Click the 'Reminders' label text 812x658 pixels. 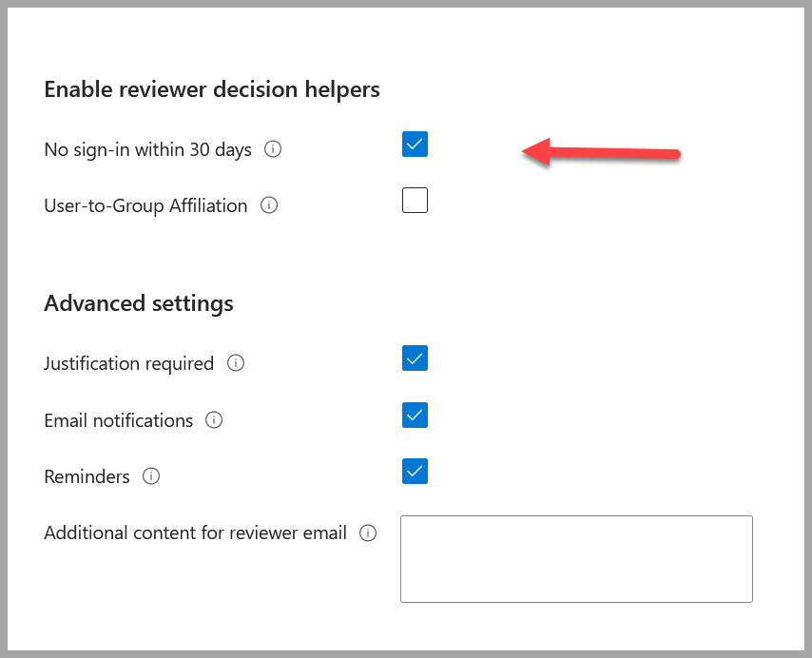87,476
